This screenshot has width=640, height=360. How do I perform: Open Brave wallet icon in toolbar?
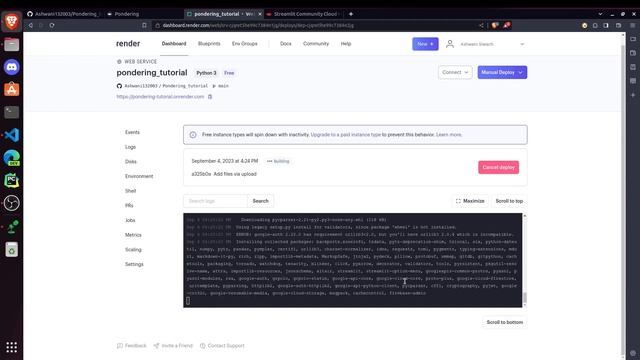point(618,25)
